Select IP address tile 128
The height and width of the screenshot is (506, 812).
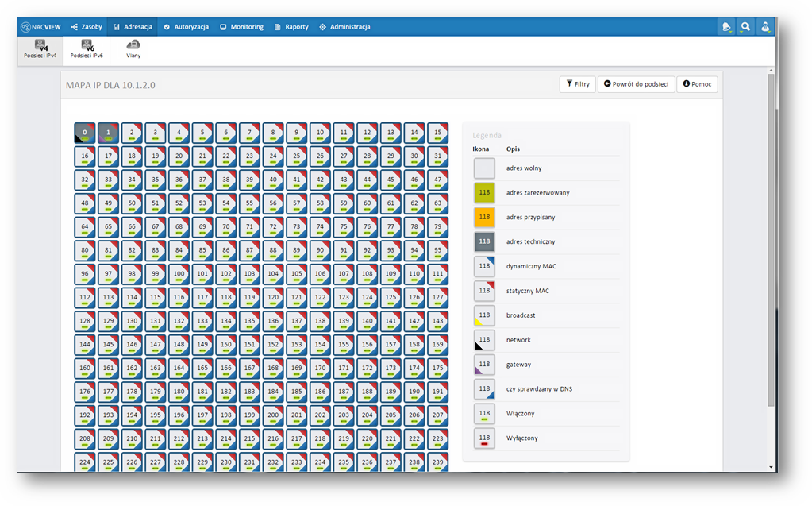85,321
